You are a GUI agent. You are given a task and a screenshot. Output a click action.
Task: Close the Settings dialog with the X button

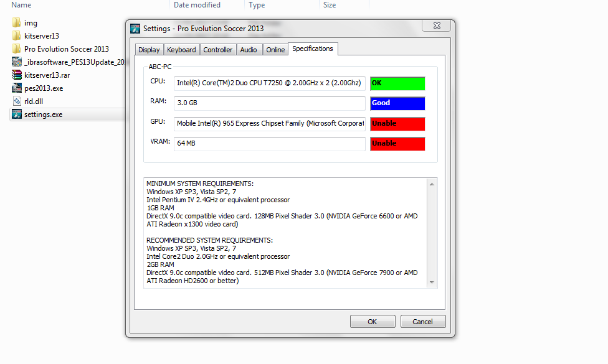pyautogui.click(x=437, y=26)
